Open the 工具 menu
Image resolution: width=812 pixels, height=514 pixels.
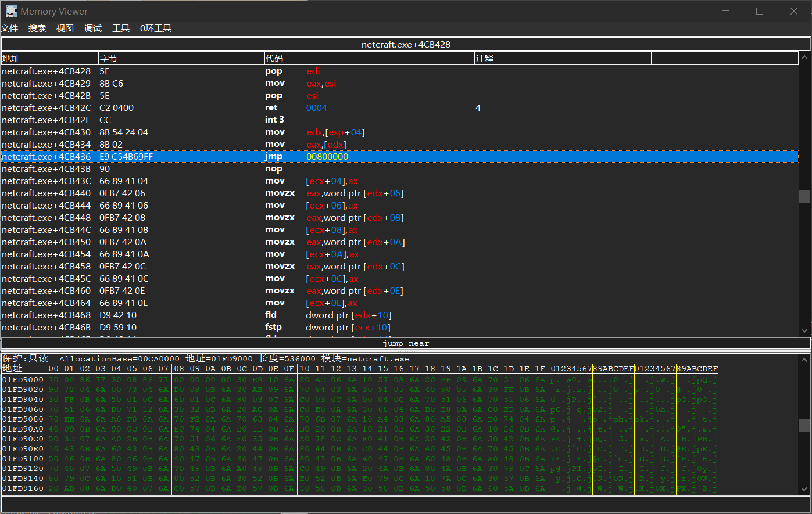tap(121, 28)
